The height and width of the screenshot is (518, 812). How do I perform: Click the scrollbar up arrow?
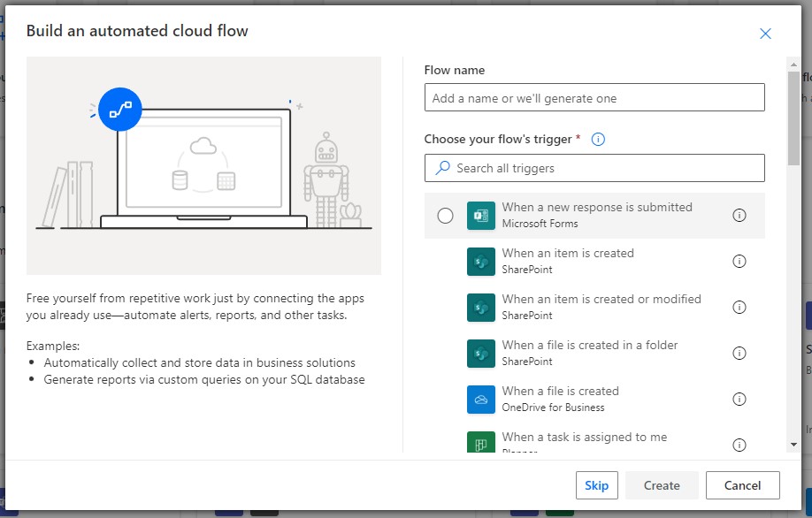point(794,65)
